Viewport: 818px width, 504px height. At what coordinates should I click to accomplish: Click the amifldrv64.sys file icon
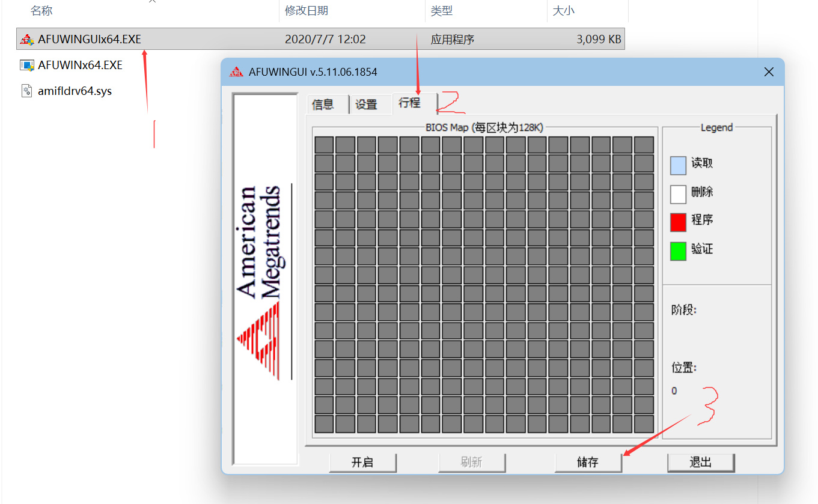[26, 91]
